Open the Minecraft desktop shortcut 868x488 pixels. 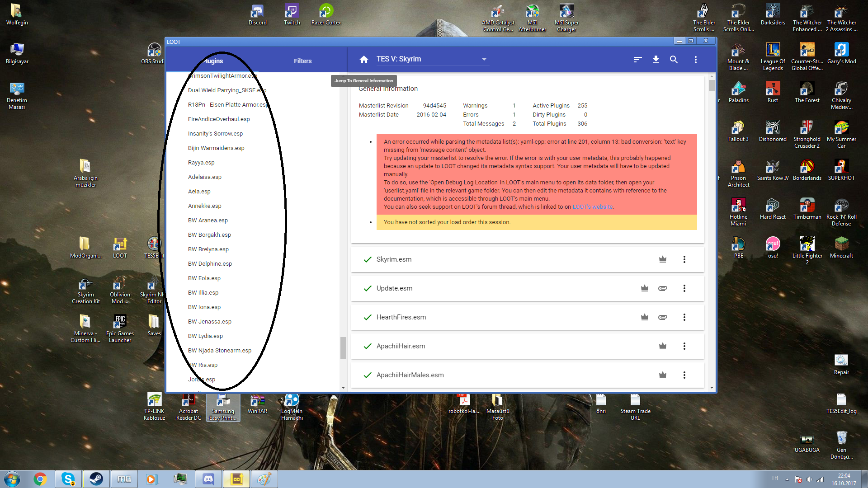click(x=841, y=247)
